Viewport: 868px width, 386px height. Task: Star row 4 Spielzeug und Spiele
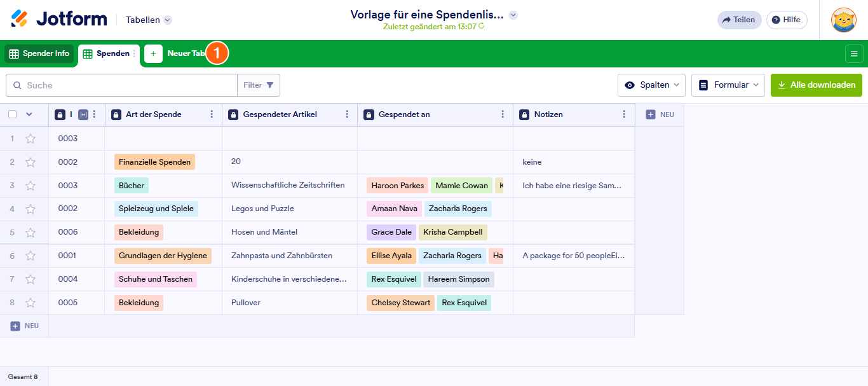31,209
